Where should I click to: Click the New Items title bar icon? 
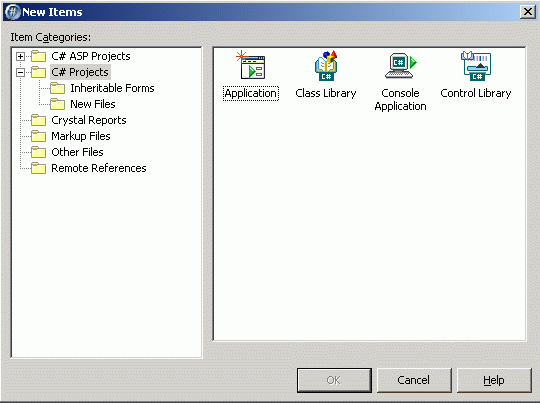(x=12, y=12)
